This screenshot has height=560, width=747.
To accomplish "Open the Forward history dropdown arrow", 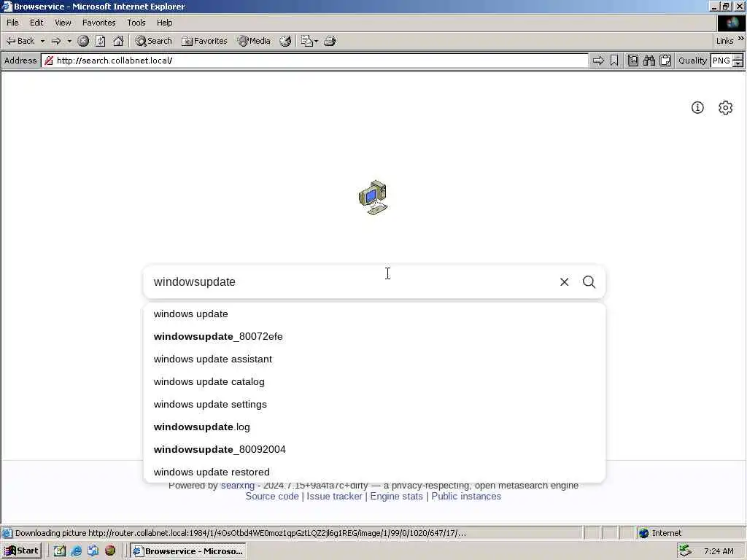I will point(69,41).
